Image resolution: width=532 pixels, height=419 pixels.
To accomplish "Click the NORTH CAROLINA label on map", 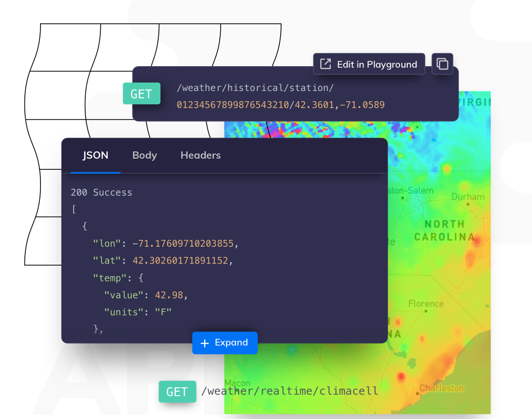I will (x=444, y=231).
